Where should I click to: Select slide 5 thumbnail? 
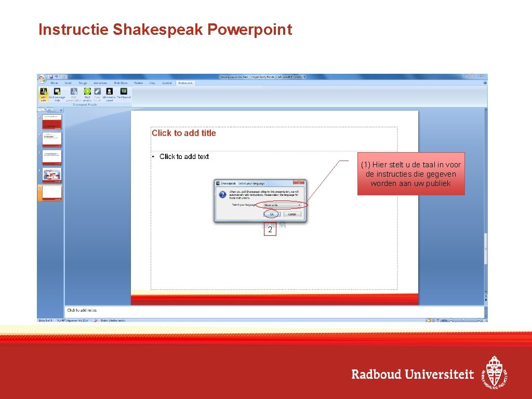tap(52, 193)
